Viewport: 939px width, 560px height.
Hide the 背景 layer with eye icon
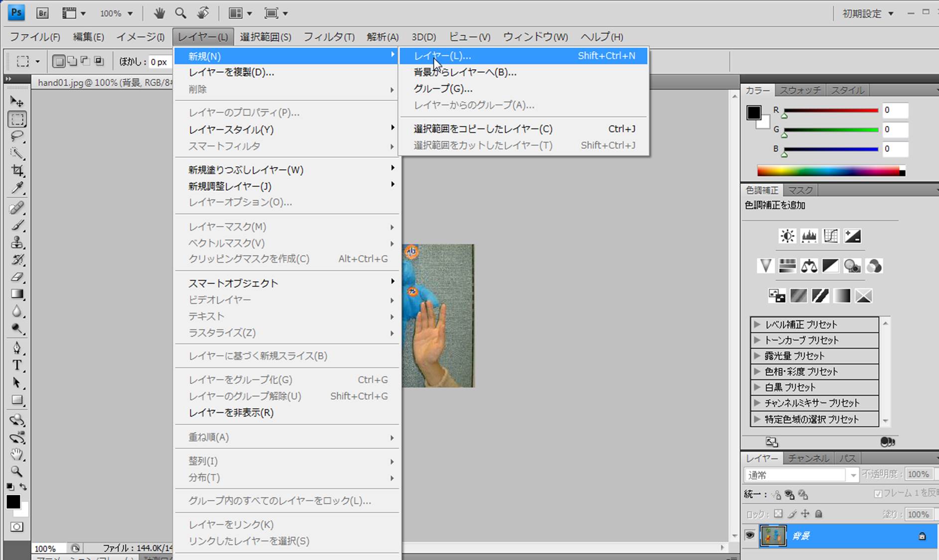click(x=750, y=536)
